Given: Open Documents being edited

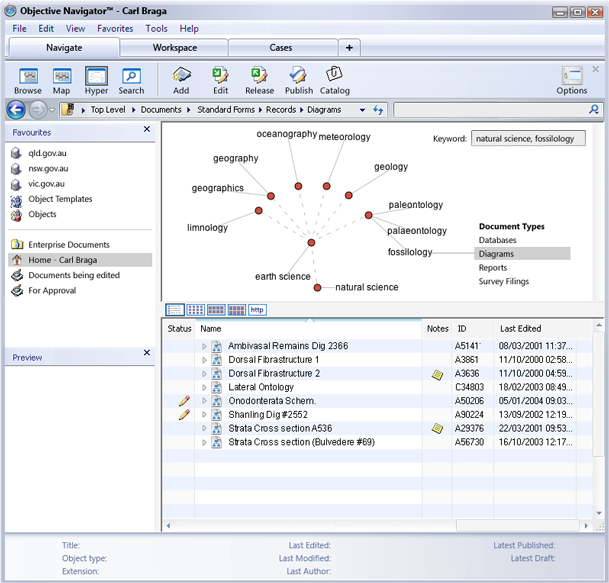Looking at the screenshot, I should click(x=74, y=275).
